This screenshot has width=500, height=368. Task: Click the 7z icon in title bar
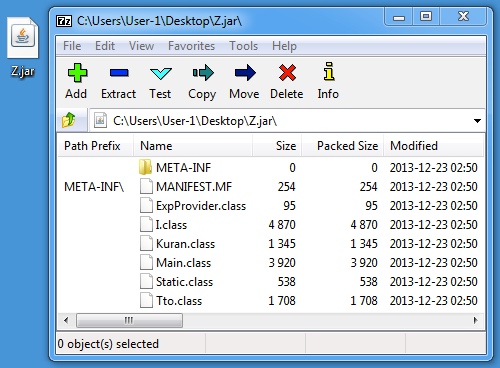tap(64, 21)
